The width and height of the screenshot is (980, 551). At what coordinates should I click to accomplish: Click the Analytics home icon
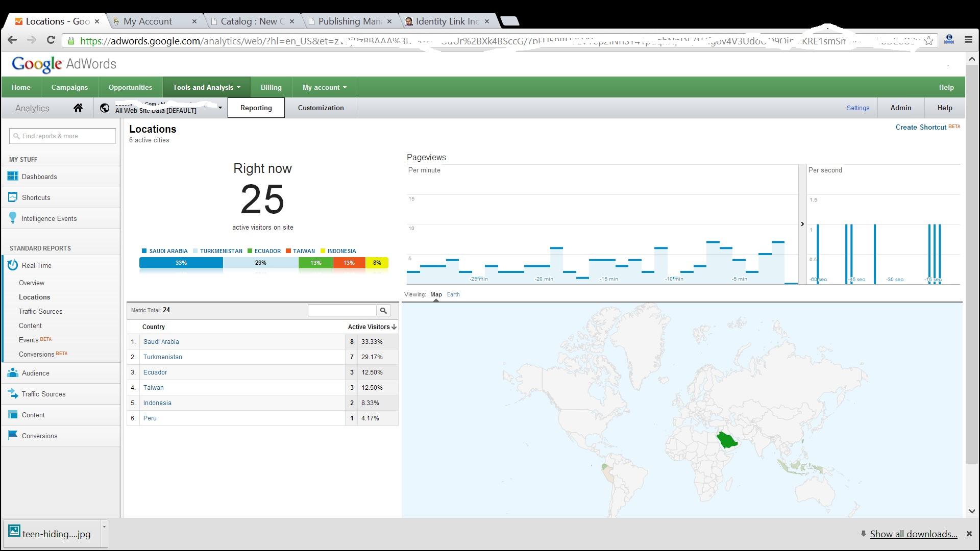click(78, 108)
